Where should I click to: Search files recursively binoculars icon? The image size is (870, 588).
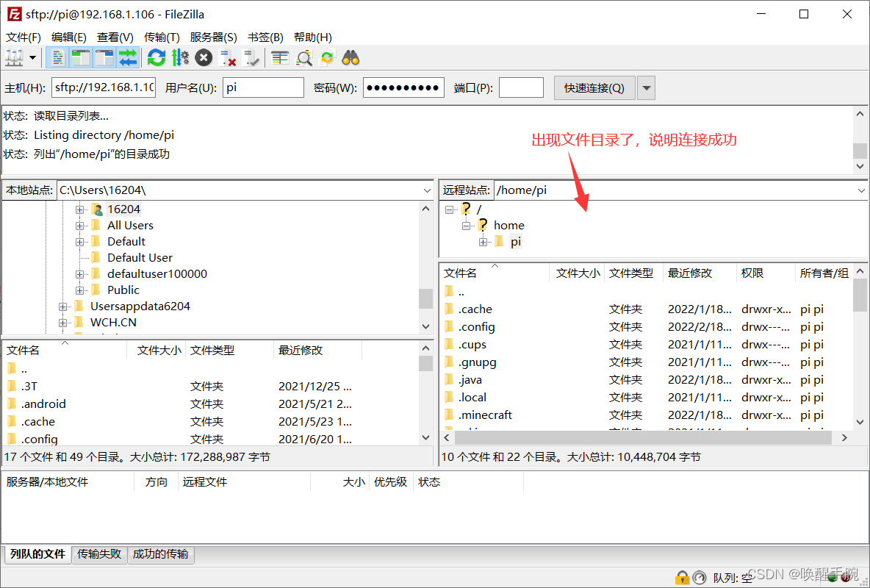click(350, 58)
